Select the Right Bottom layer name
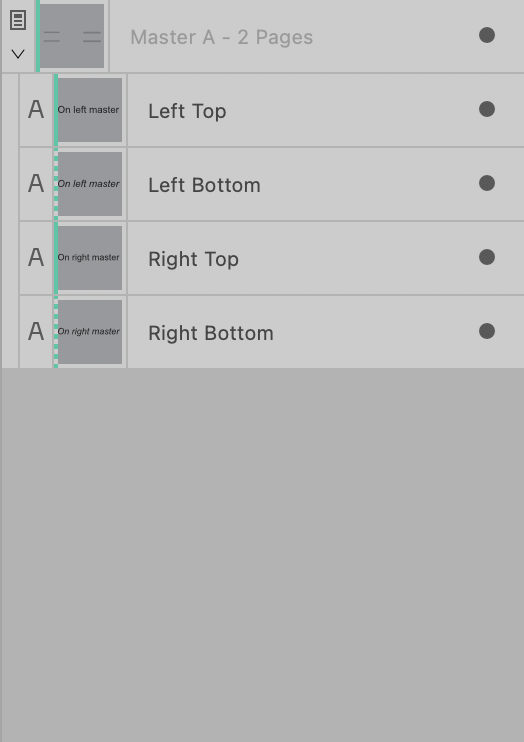Screen dimensions: 524x742 pos(211,333)
